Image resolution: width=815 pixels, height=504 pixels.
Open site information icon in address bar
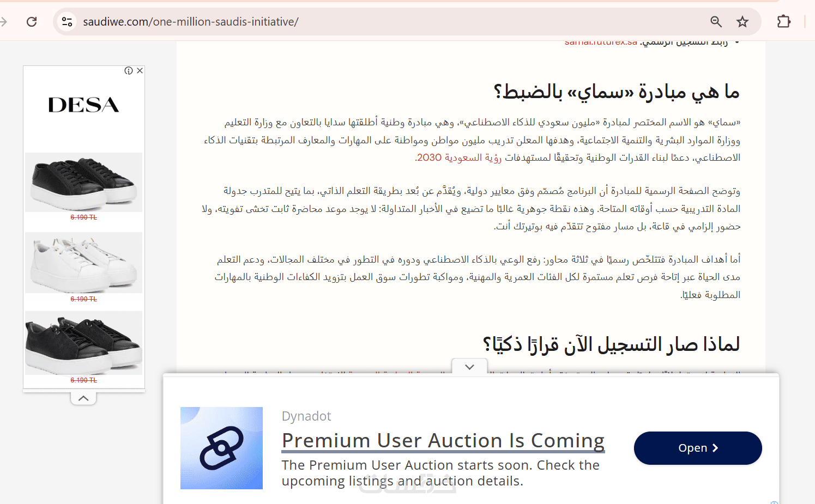pos(67,22)
